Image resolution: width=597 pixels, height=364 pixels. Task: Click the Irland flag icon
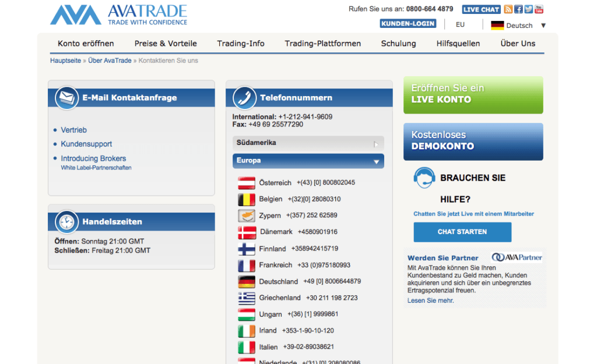click(247, 331)
